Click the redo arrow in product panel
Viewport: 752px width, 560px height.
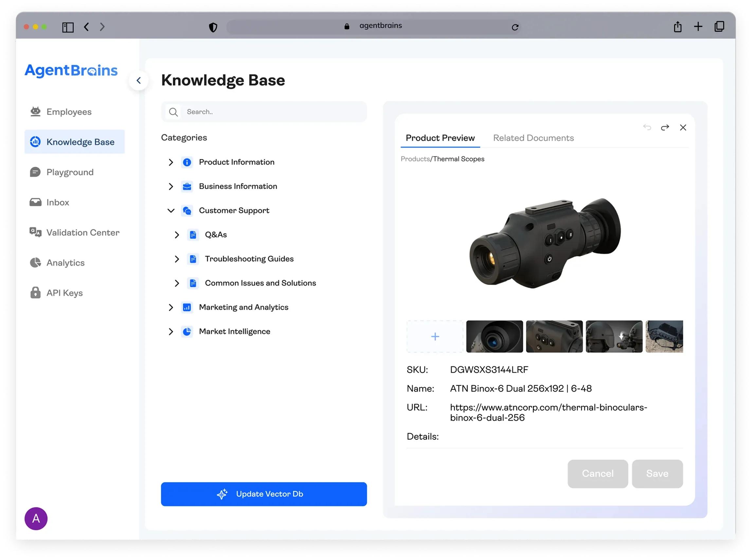coord(665,128)
